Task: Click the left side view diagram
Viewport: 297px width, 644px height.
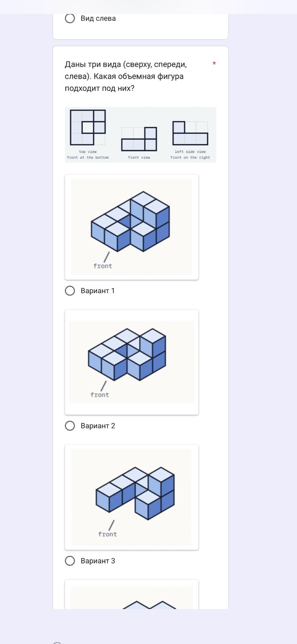Action: (x=190, y=133)
